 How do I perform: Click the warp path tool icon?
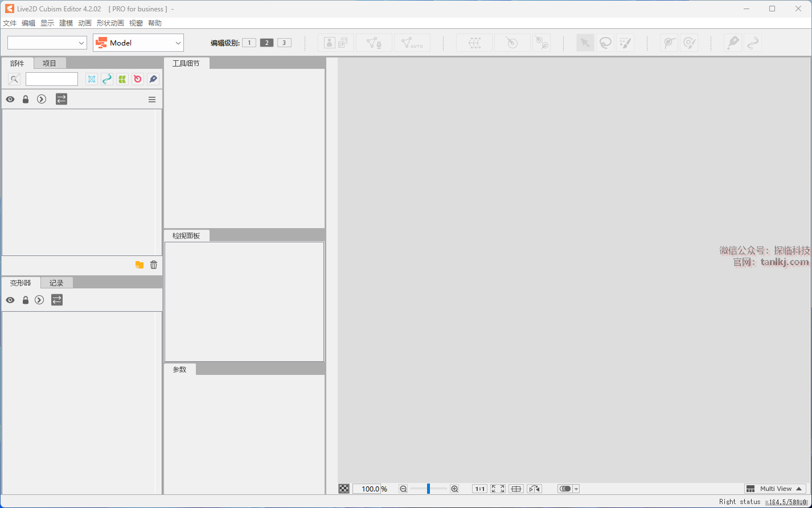point(753,43)
